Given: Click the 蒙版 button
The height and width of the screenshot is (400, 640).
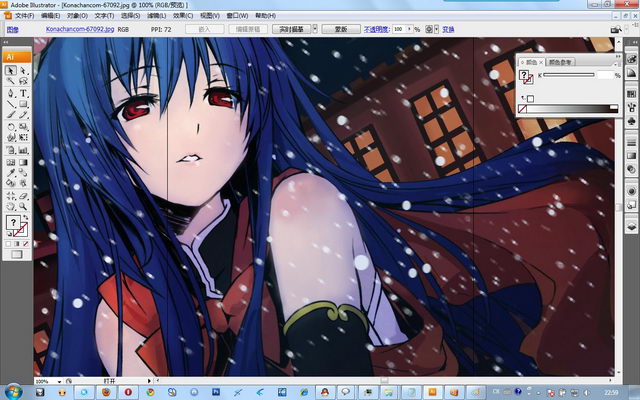Looking at the screenshot, I should click(x=341, y=29).
